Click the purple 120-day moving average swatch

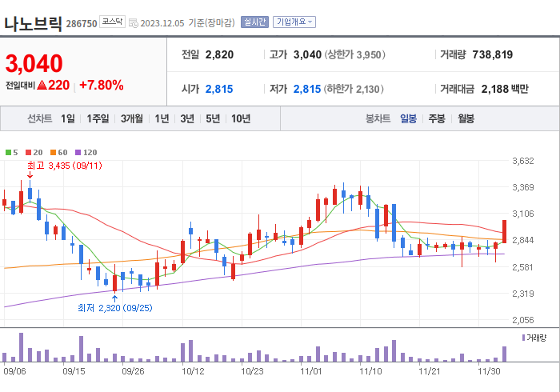[x=78, y=153]
